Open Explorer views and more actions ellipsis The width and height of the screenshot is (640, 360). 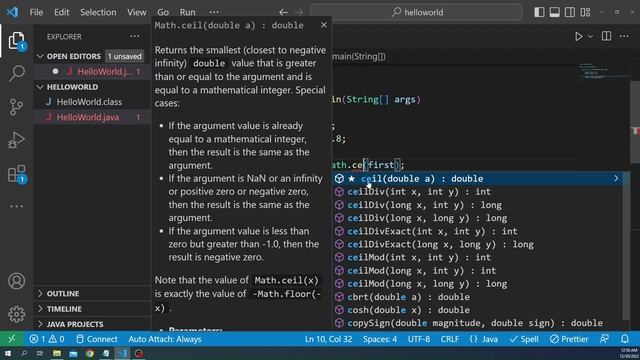pyautogui.click(x=135, y=36)
